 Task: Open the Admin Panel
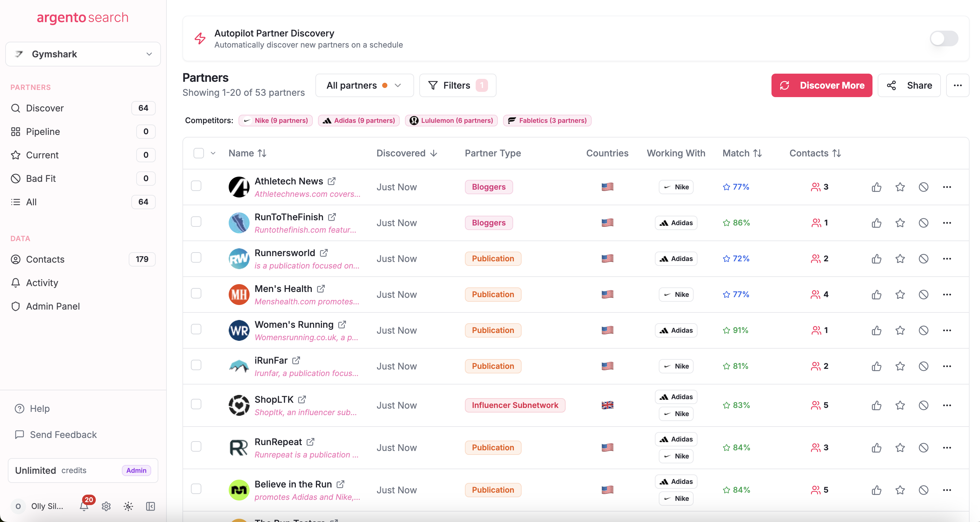[83, 306]
